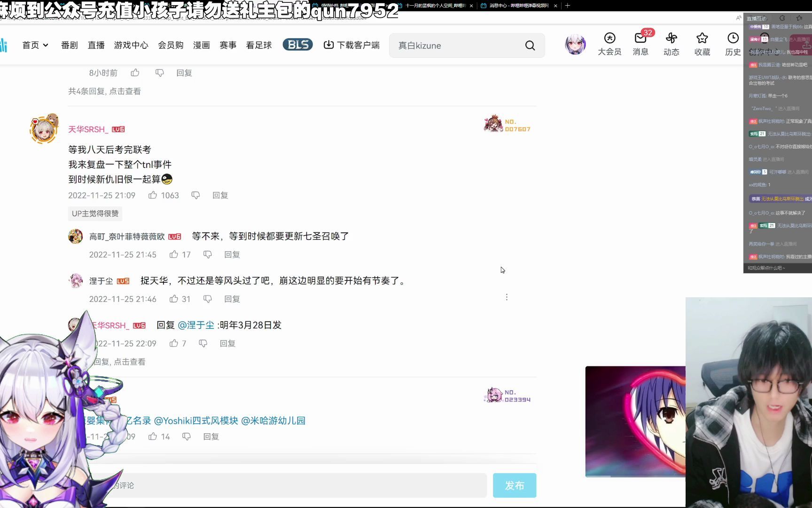812x508 pixels.
Task: Open the 看足球 navigation item
Action: pyautogui.click(x=259, y=45)
